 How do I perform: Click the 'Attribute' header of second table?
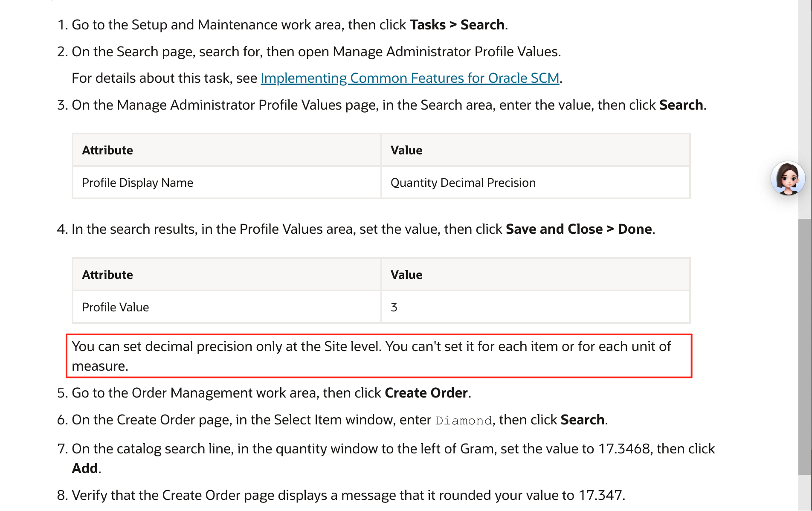(226, 275)
